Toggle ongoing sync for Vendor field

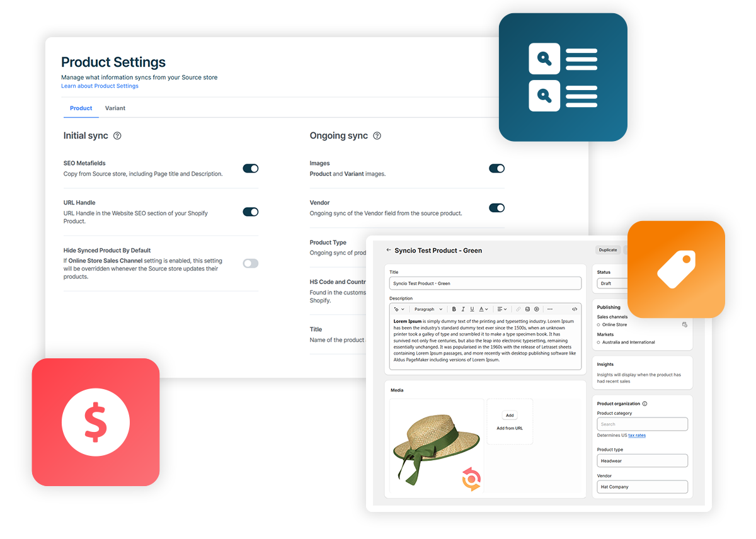pos(496,208)
